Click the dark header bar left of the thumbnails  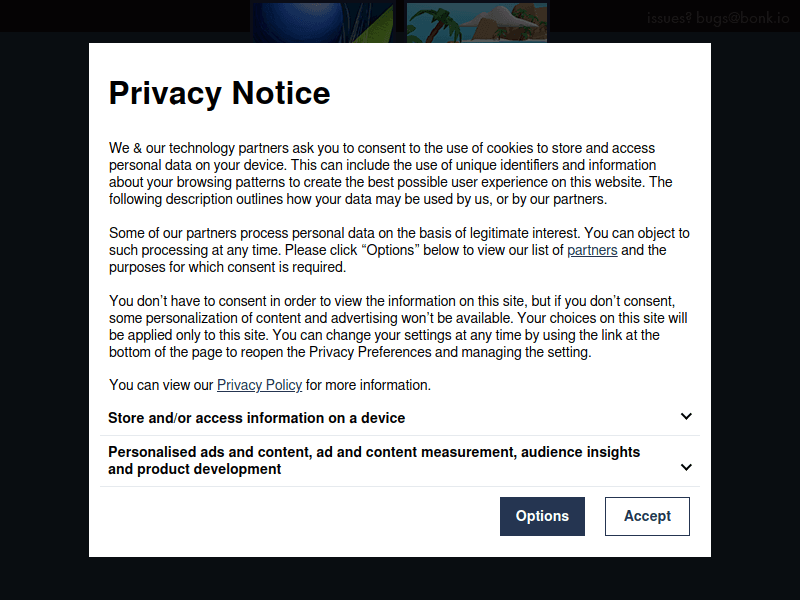point(120,15)
